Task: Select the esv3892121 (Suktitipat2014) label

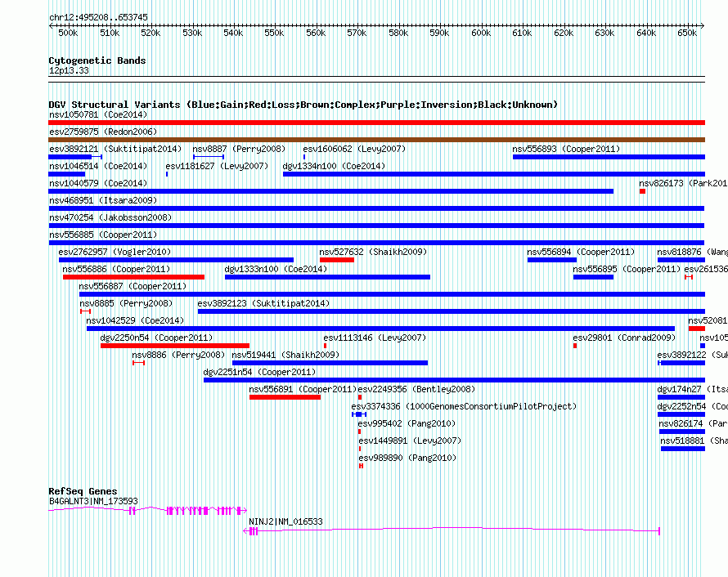Action: tap(115, 149)
